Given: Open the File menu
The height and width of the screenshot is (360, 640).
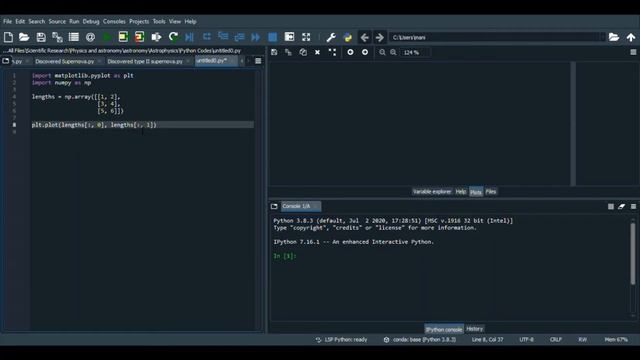Looking at the screenshot, I should (7, 21).
